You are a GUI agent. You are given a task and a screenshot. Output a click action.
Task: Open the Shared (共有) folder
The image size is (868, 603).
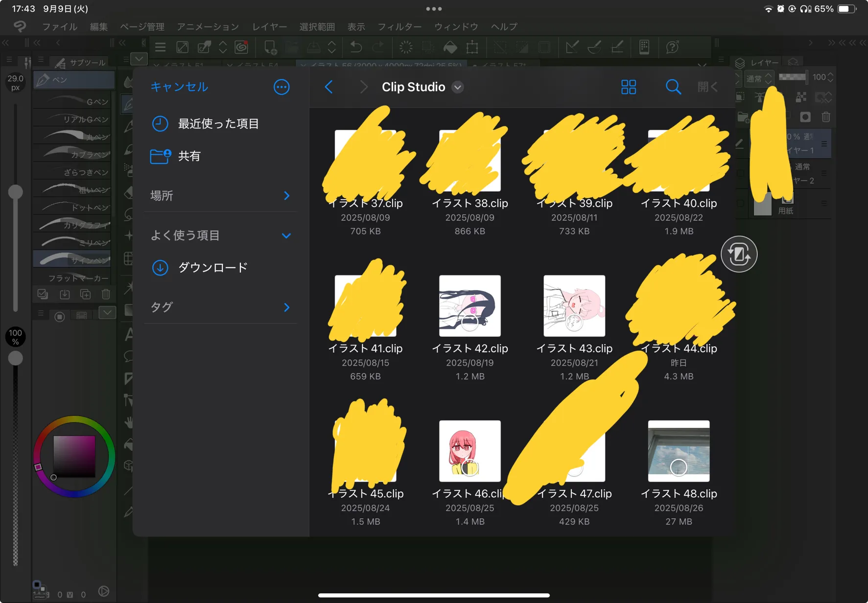pyautogui.click(x=176, y=156)
